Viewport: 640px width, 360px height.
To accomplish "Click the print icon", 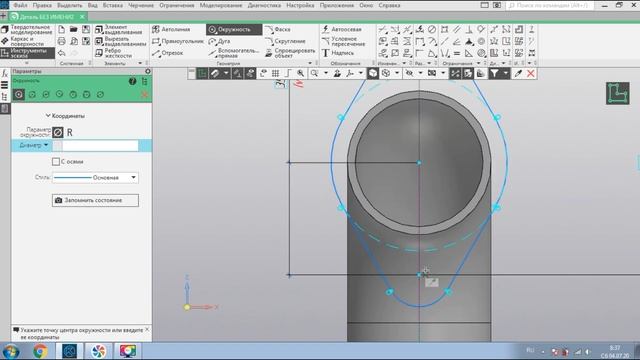I will (x=62, y=41).
